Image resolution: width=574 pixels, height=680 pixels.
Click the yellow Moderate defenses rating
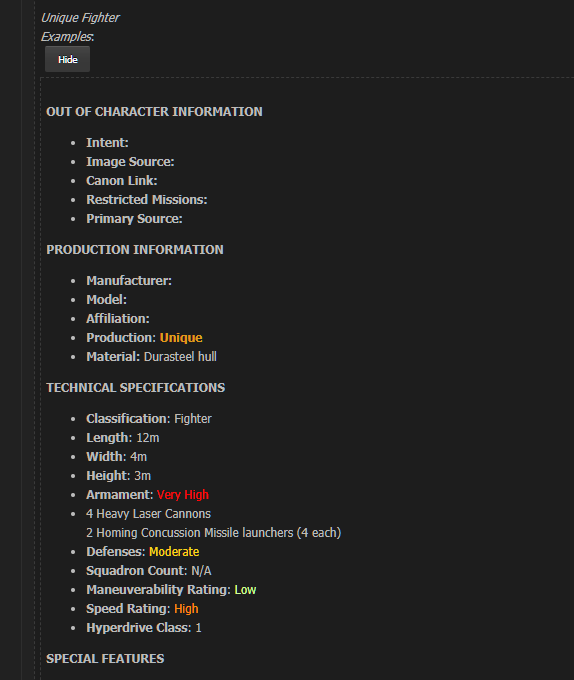(x=174, y=552)
